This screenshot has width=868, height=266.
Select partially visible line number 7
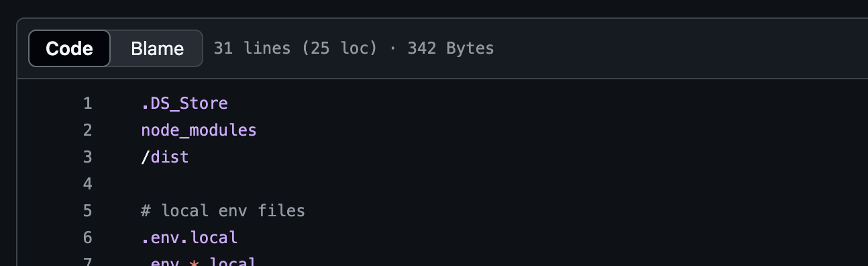87,261
